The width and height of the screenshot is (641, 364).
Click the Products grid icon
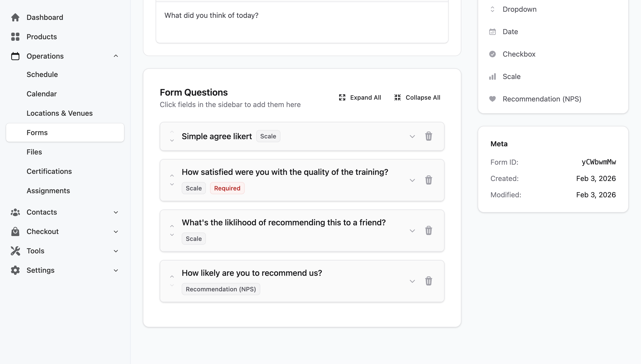pyautogui.click(x=15, y=36)
